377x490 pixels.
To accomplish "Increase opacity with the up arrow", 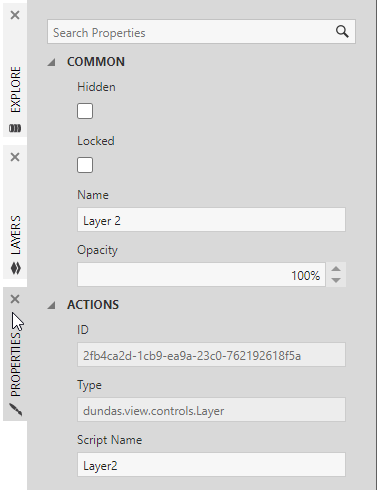I will click(336, 269).
